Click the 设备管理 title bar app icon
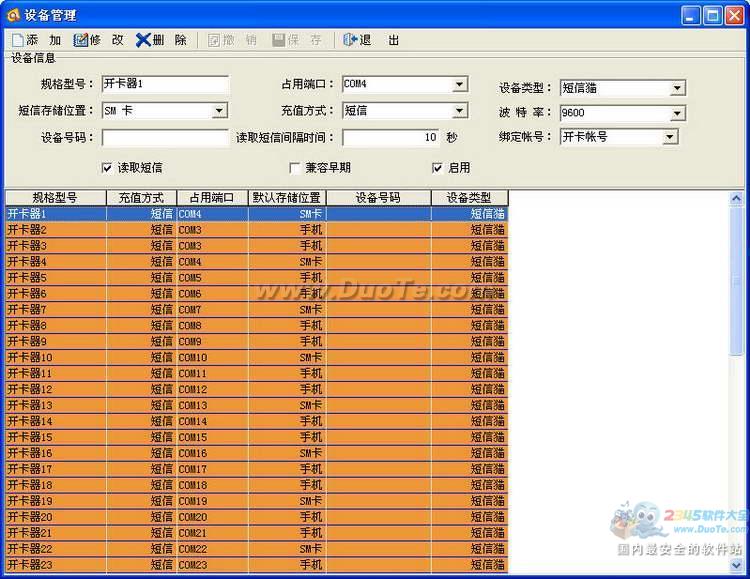Image resolution: width=750 pixels, height=579 pixels. click(x=13, y=15)
